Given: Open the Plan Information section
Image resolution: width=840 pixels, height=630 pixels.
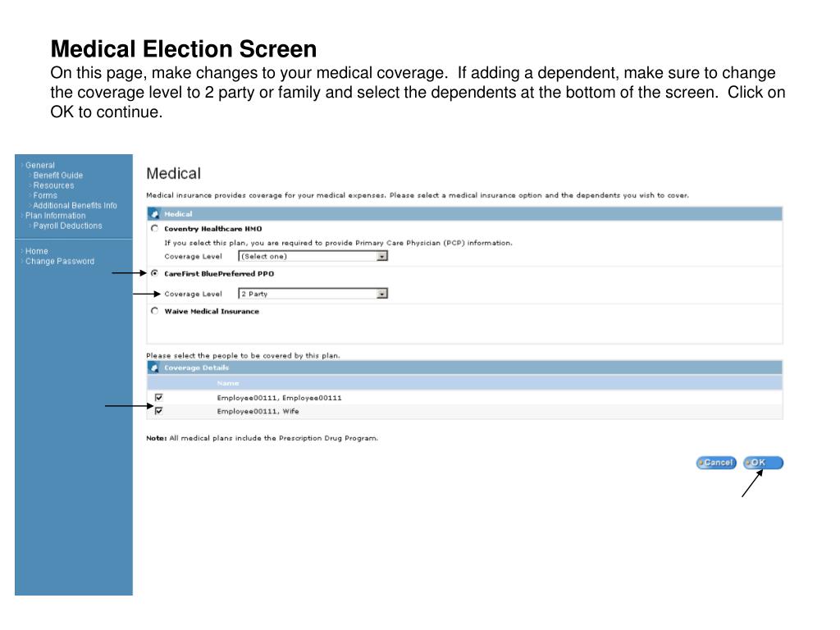Looking at the screenshot, I should [x=55, y=216].
